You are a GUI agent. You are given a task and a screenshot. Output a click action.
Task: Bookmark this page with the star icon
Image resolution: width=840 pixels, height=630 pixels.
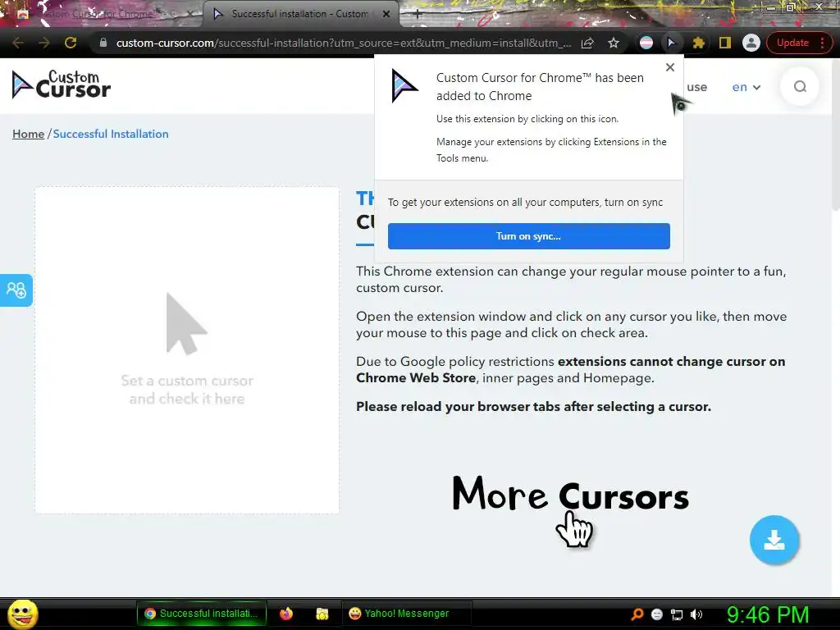pyautogui.click(x=614, y=43)
